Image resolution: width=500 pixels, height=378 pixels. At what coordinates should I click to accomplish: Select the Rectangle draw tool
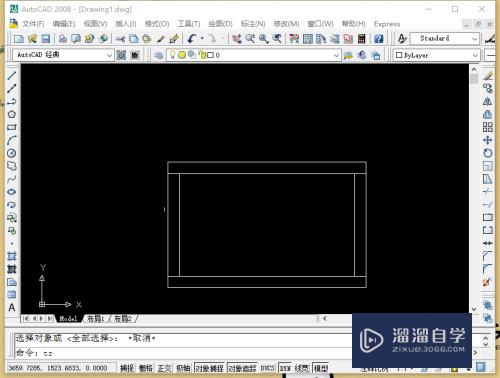click(x=12, y=127)
